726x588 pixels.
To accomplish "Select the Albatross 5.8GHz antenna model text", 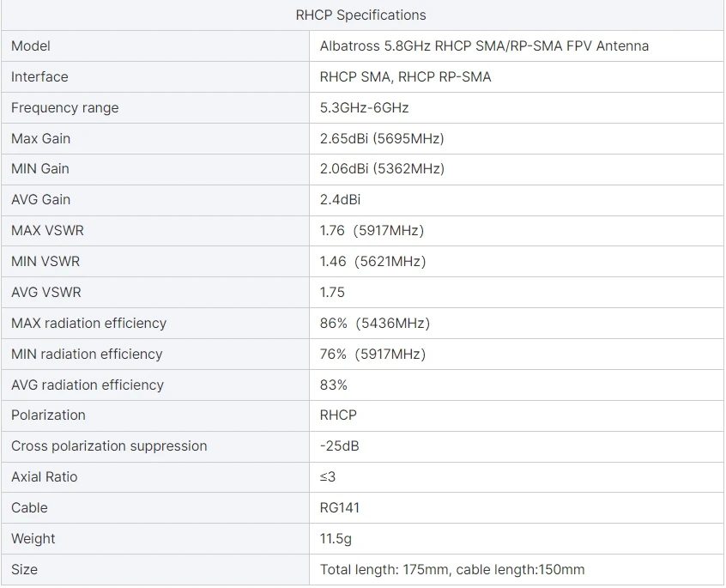I will 484,45.
